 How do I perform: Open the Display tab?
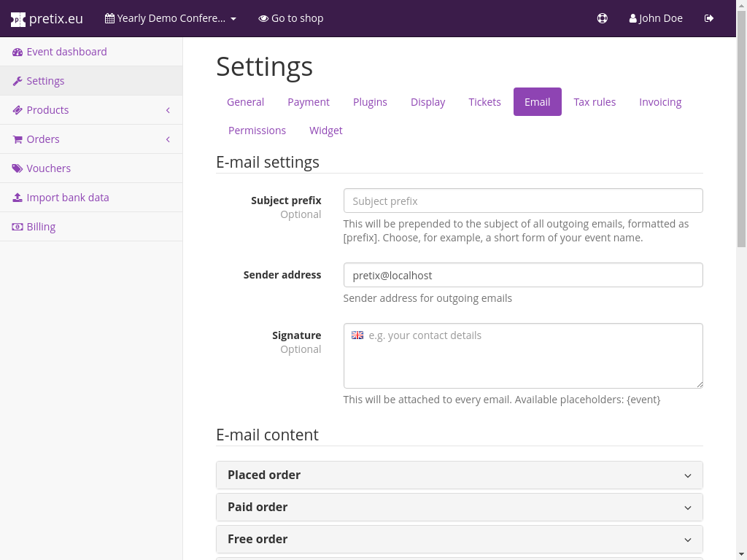tap(427, 102)
